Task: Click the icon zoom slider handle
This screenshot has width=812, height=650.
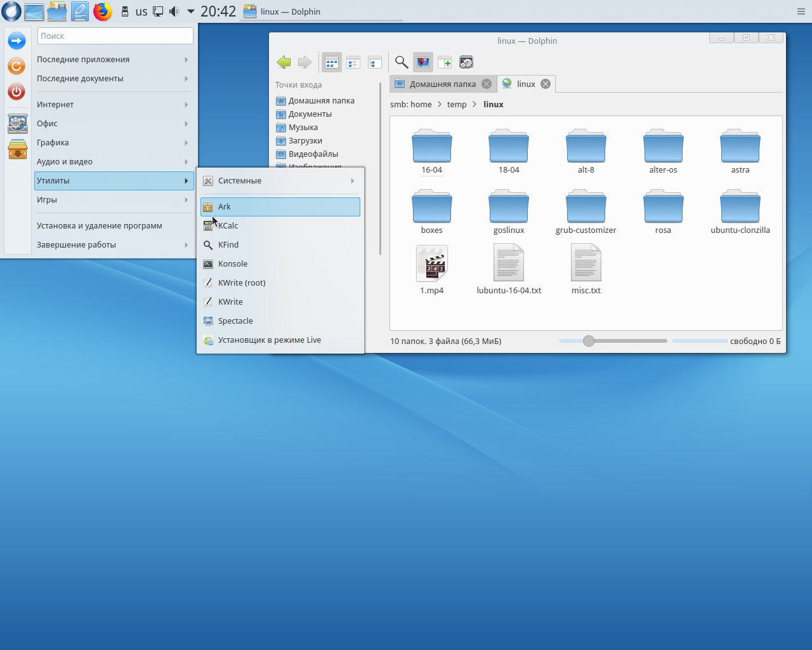Action: [589, 341]
